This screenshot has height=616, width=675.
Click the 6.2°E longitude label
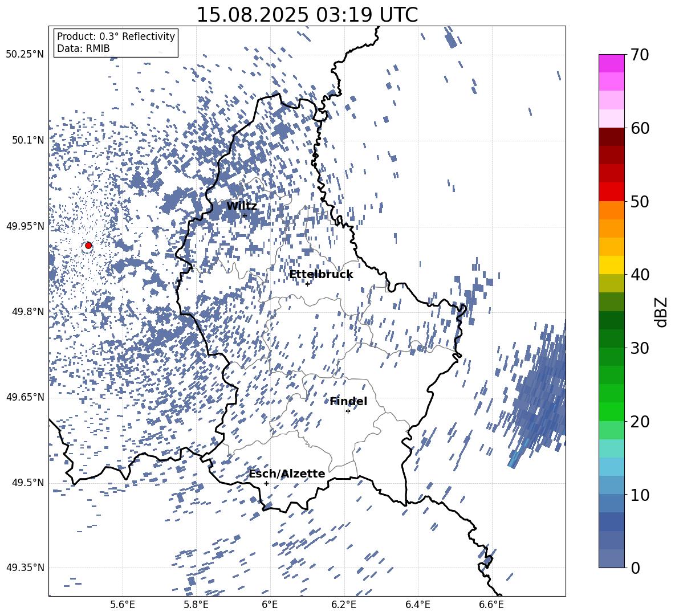pyautogui.click(x=344, y=605)
